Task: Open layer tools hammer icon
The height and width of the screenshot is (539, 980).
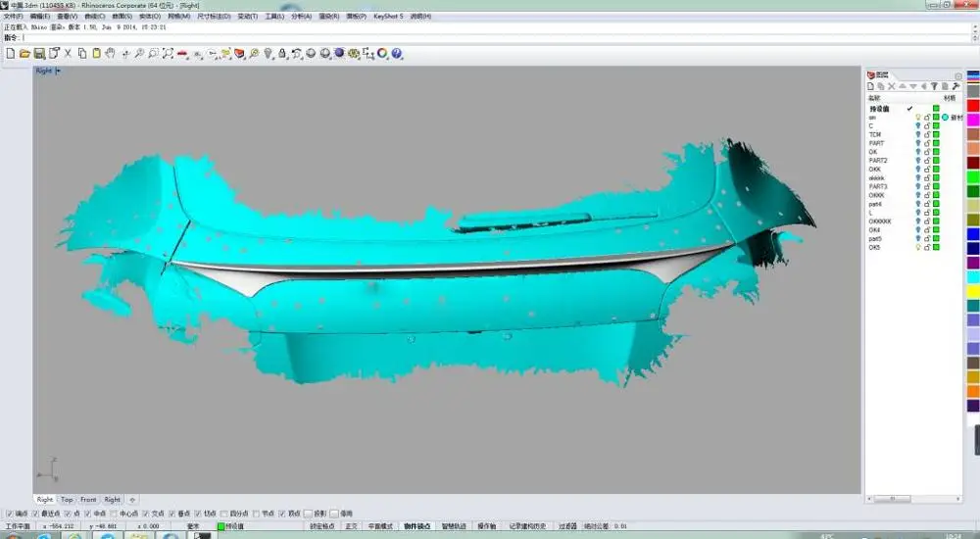Action: (x=955, y=86)
